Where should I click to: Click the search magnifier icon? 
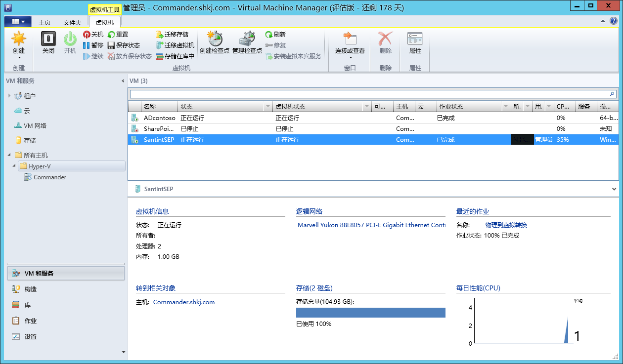click(x=613, y=94)
